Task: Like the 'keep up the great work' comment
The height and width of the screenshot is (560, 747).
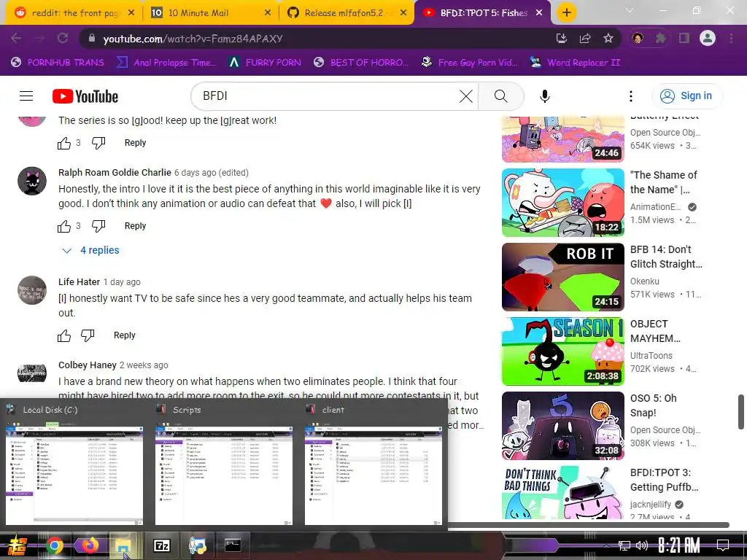Action: click(x=64, y=143)
